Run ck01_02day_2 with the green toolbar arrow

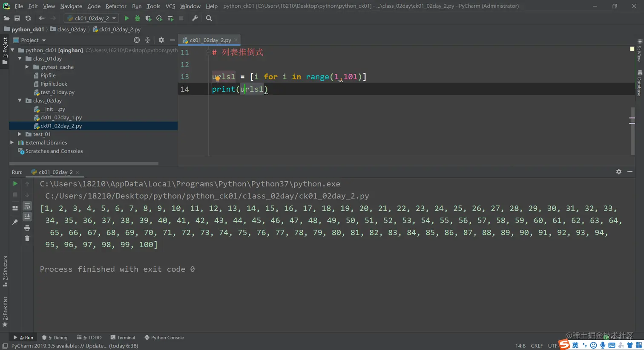[126, 18]
